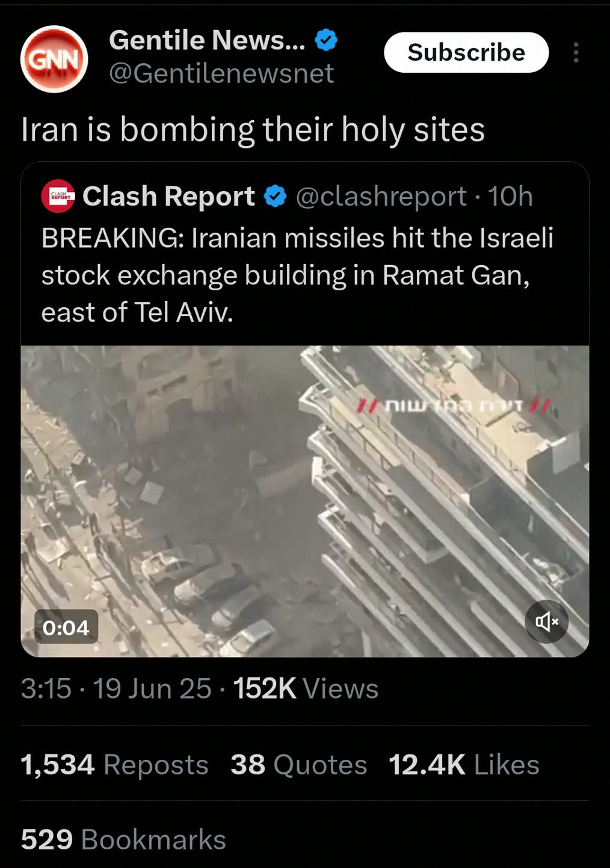Tap Clash Report verified checkmark
The width and height of the screenshot is (610, 868).
[276, 197]
